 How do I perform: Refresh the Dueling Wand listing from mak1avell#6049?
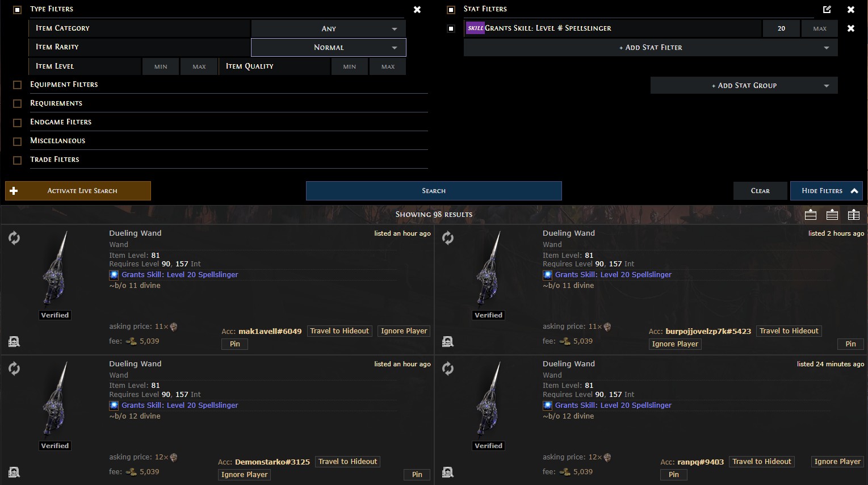(14, 238)
